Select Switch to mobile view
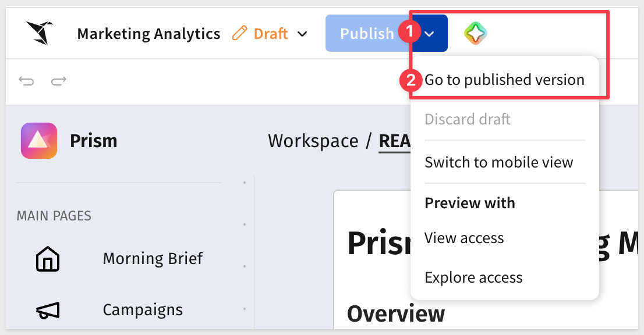The image size is (644, 335). click(498, 162)
